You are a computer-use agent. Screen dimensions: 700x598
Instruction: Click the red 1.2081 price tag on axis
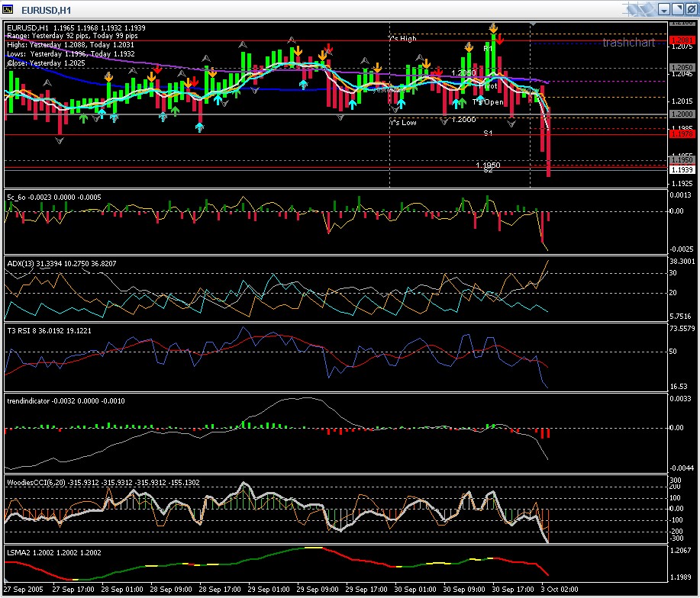pos(682,40)
